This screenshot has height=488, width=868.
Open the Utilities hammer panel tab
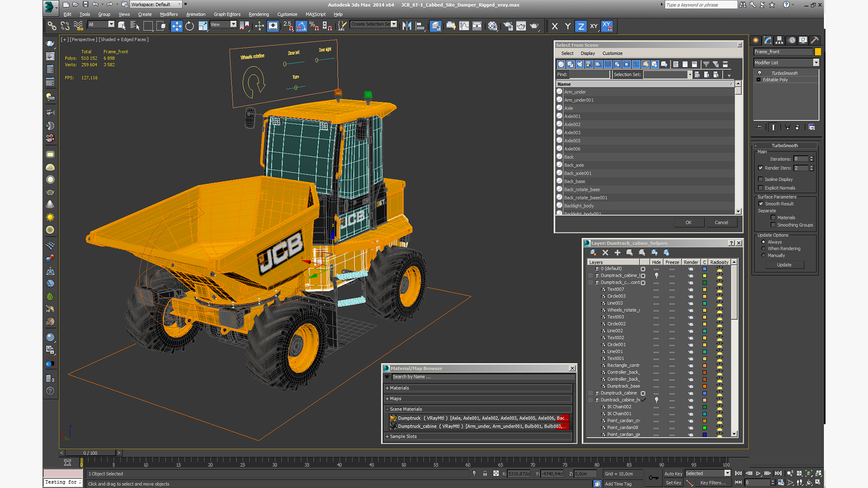click(815, 40)
